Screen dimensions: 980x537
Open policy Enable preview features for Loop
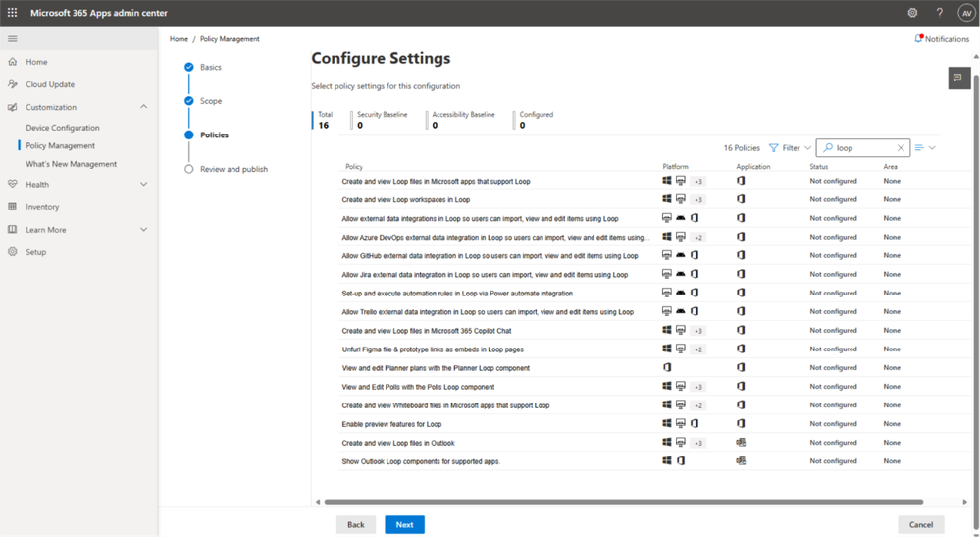tap(391, 424)
